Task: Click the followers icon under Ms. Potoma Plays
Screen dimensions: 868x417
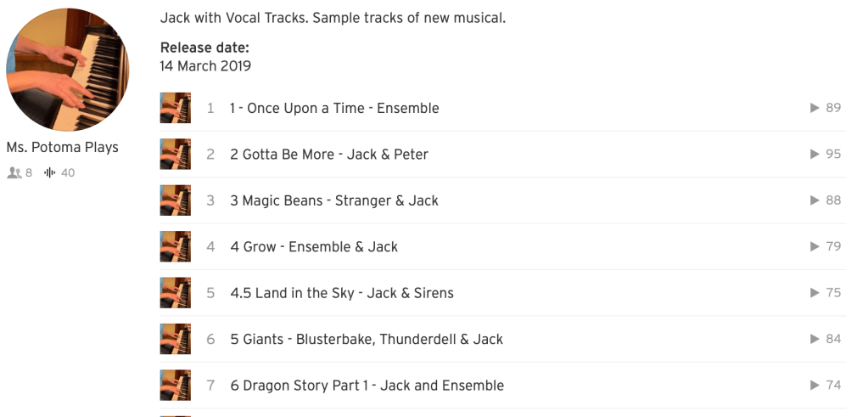Action: tap(14, 173)
